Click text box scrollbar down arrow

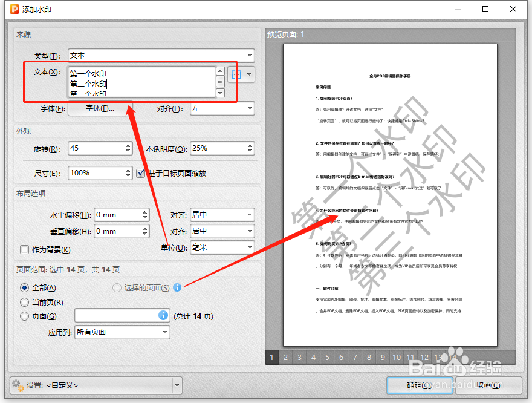click(220, 93)
